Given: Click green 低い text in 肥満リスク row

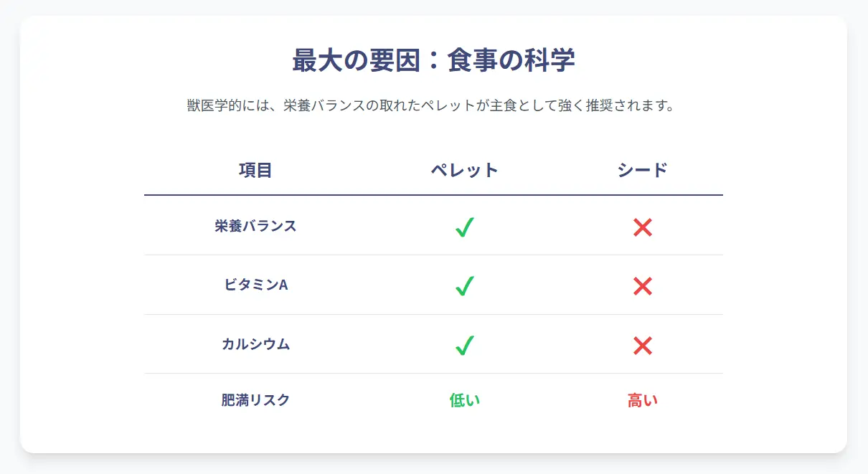Looking at the screenshot, I should (x=465, y=400).
